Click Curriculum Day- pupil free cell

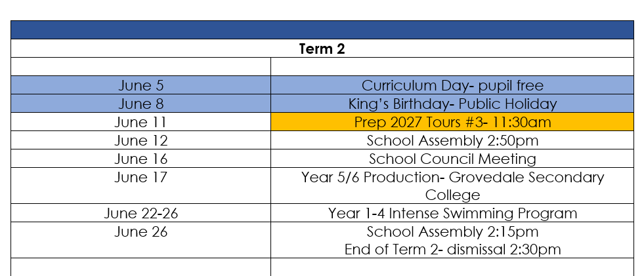tap(452, 85)
